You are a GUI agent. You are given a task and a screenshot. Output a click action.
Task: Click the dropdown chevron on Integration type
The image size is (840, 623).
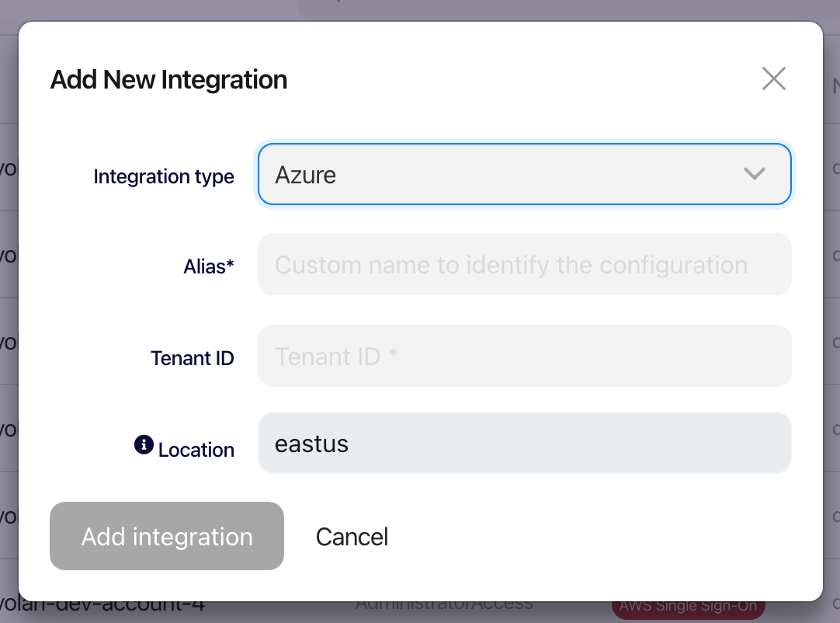click(754, 174)
